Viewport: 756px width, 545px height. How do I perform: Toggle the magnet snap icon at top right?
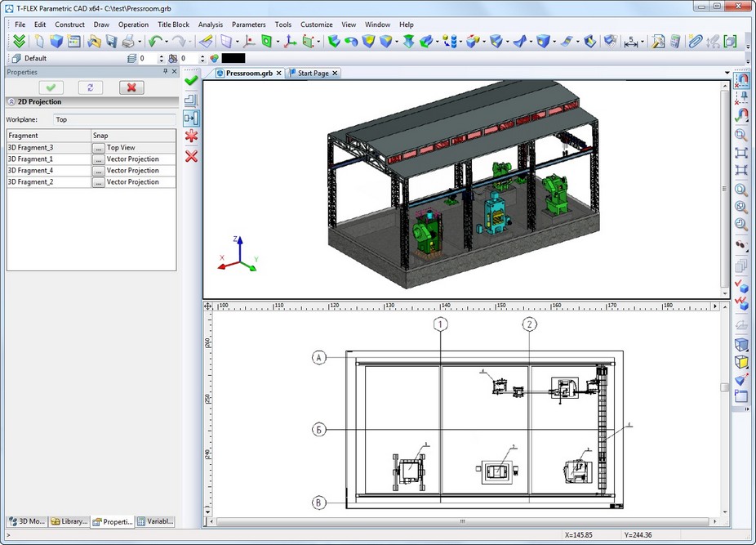click(x=741, y=80)
